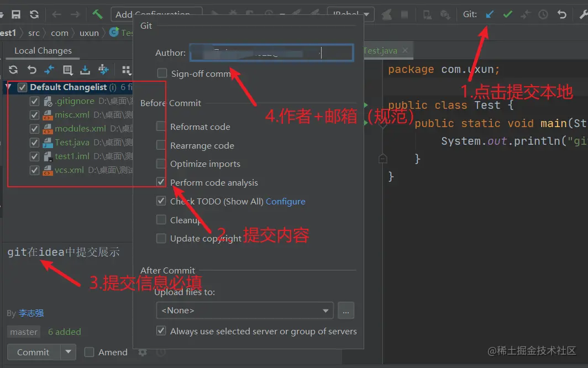
Task: Click the Git Update Project blue arrow
Action: pos(490,14)
